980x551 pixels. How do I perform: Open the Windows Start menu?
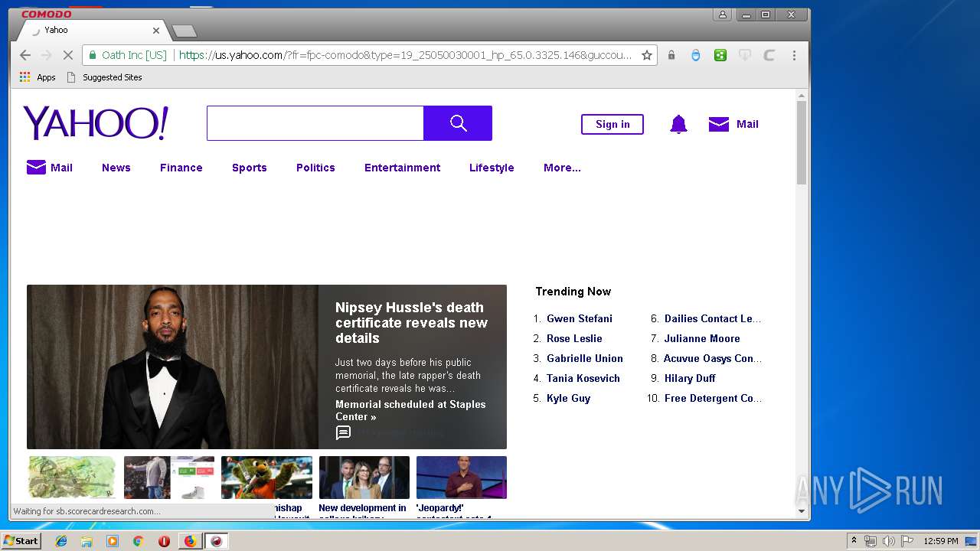[21, 541]
